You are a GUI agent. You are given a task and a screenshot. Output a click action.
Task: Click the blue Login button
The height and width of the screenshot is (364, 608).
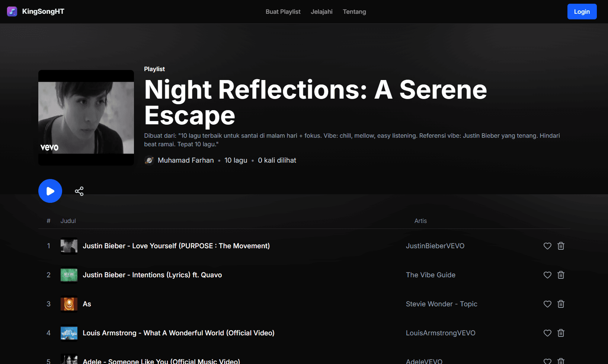tap(582, 12)
